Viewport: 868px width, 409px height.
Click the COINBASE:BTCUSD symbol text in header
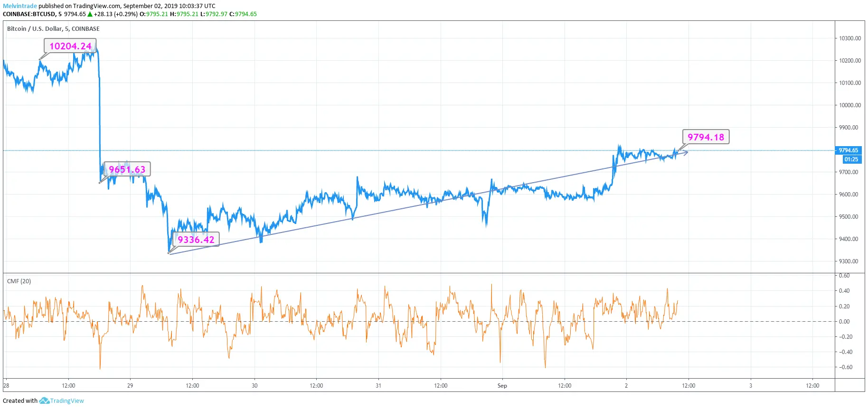tap(29, 14)
